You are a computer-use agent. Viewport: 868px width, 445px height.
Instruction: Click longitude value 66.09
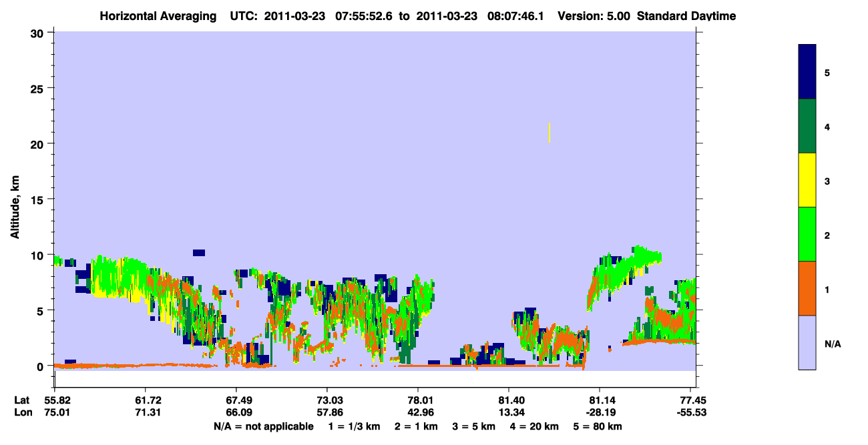coord(236,412)
